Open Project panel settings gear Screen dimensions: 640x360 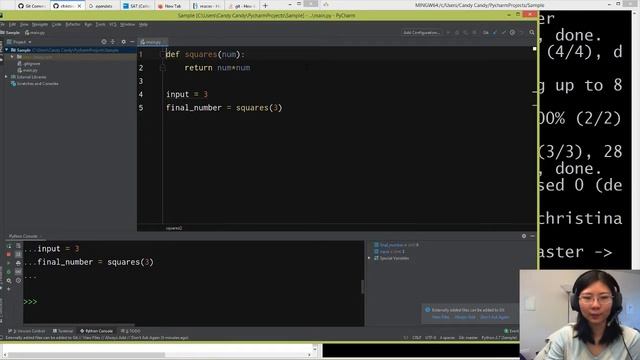(123, 42)
